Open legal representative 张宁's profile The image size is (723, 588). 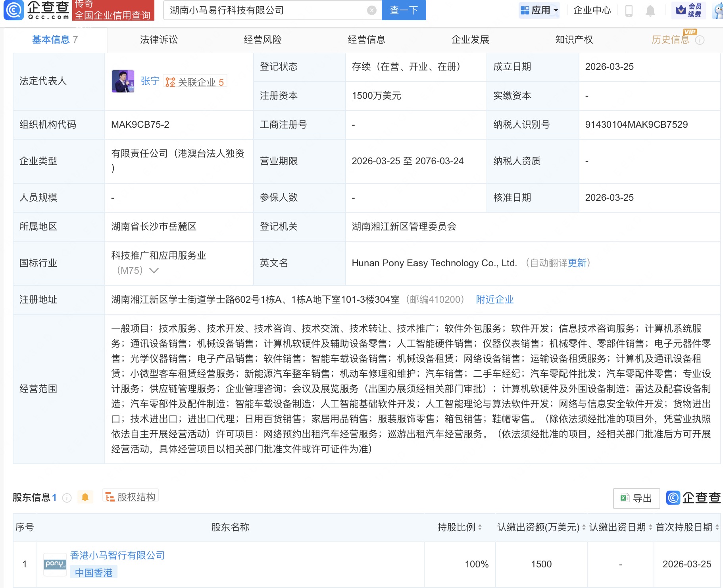tap(150, 81)
